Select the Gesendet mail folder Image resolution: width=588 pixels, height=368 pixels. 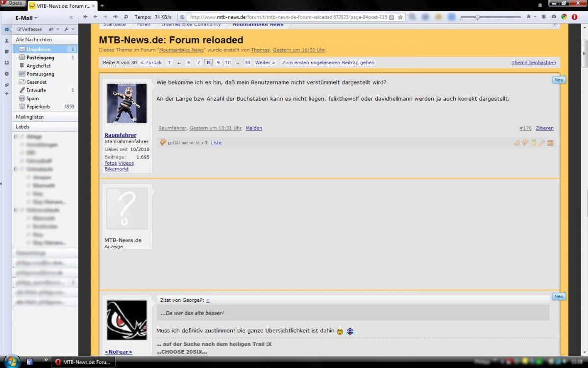[45, 82]
